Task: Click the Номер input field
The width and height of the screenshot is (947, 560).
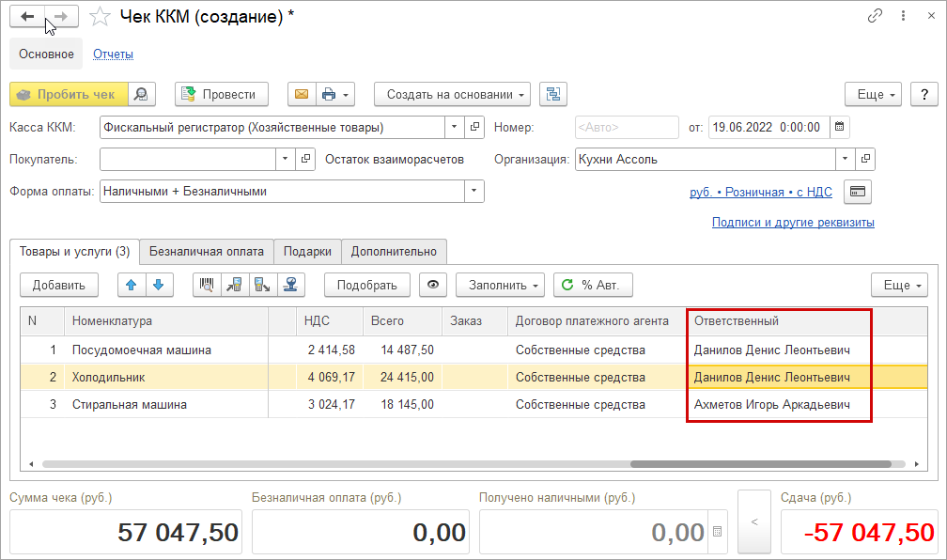Action: tap(627, 127)
